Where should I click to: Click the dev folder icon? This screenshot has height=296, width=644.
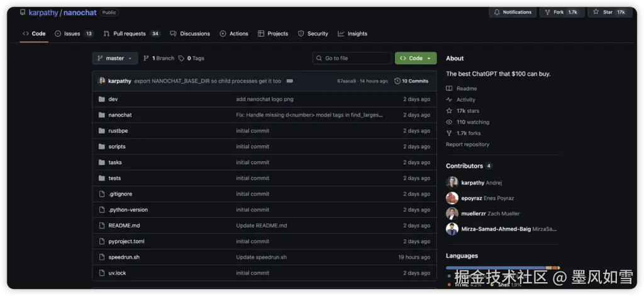pyautogui.click(x=102, y=99)
